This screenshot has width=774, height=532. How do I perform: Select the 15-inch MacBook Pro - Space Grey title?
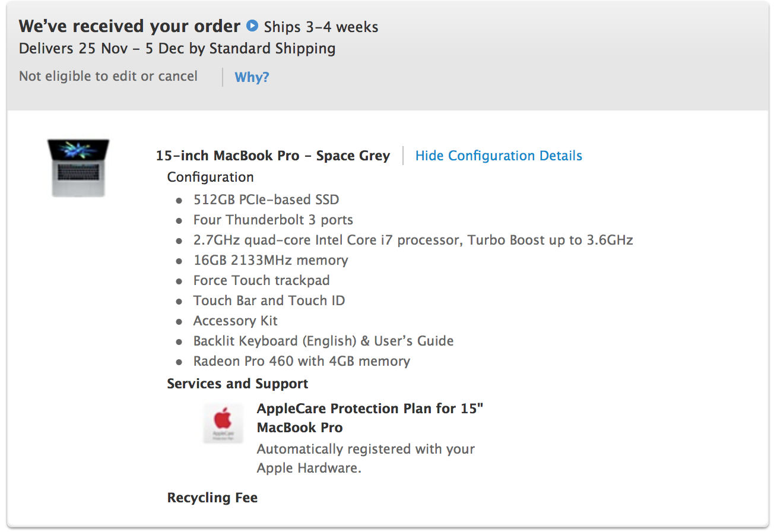coord(273,156)
